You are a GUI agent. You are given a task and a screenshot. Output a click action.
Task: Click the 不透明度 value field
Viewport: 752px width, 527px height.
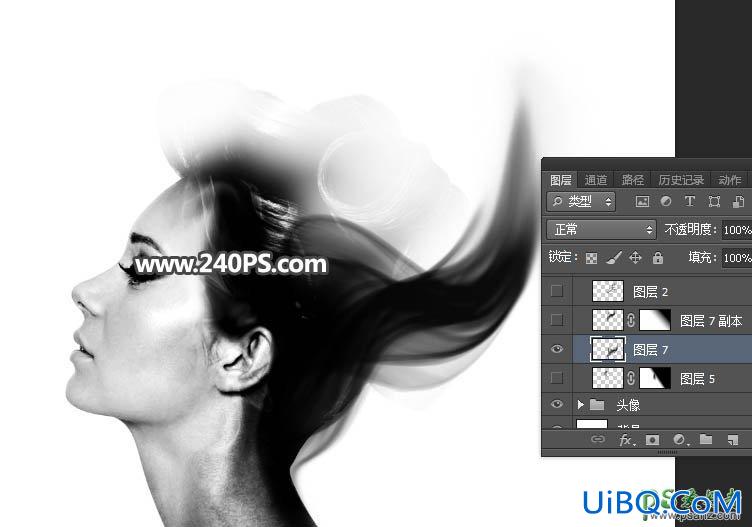click(x=737, y=230)
